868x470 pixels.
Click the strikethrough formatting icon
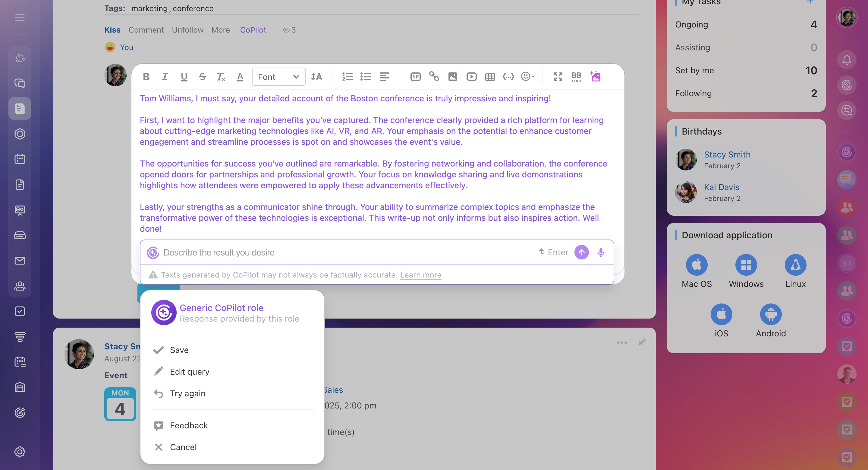tap(202, 77)
